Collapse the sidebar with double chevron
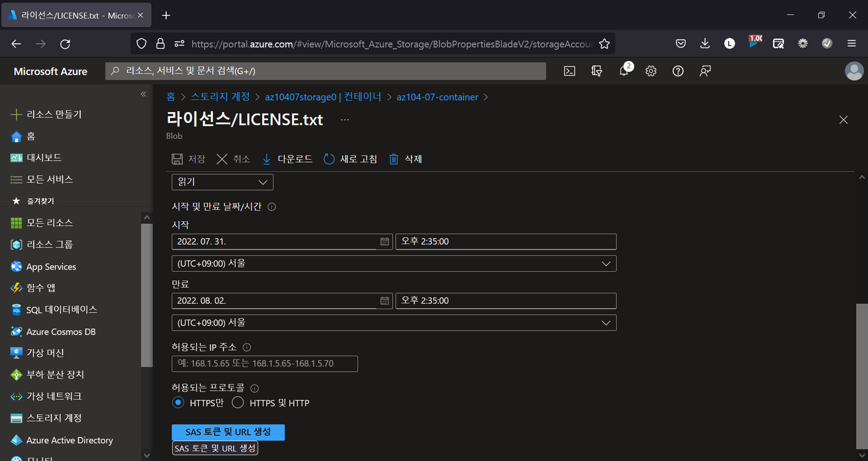The height and width of the screenshot is (461, 868). coord(143,94)
